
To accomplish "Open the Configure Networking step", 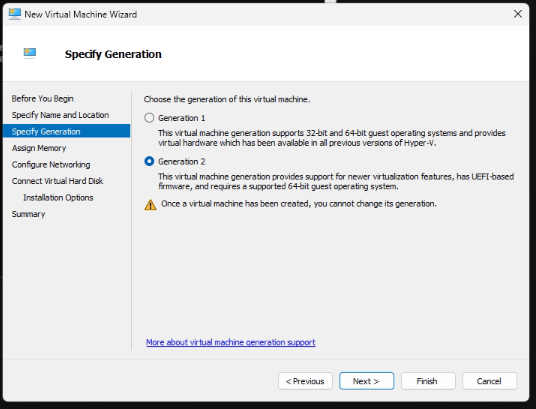I will click(x=51, y=164).
